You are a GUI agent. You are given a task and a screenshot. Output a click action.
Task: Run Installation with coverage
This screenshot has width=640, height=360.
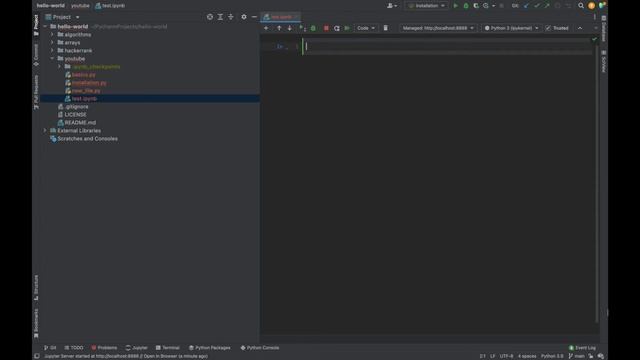tap(476, 6)
